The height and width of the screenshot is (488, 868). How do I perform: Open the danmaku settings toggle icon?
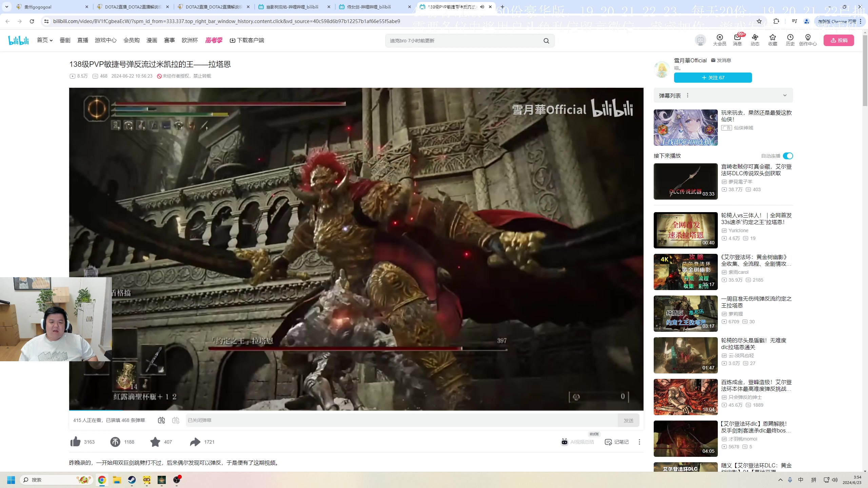click(176, 420)
